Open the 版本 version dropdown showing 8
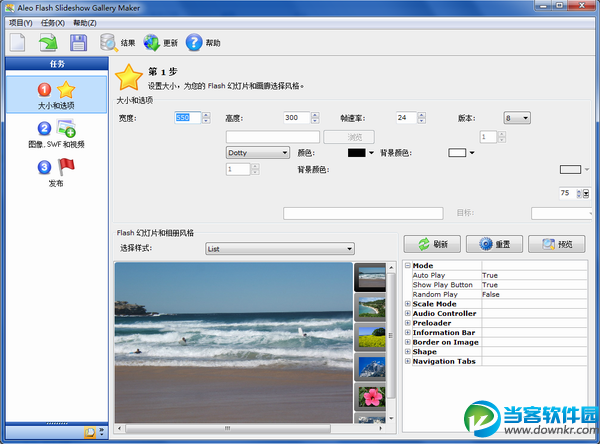The height and width of the screenshot is (444, 600). point(517,118)
